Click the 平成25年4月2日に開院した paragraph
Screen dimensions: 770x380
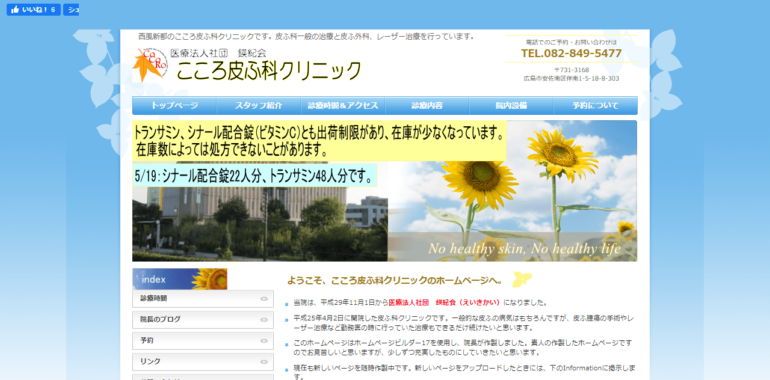pos(464,323)
